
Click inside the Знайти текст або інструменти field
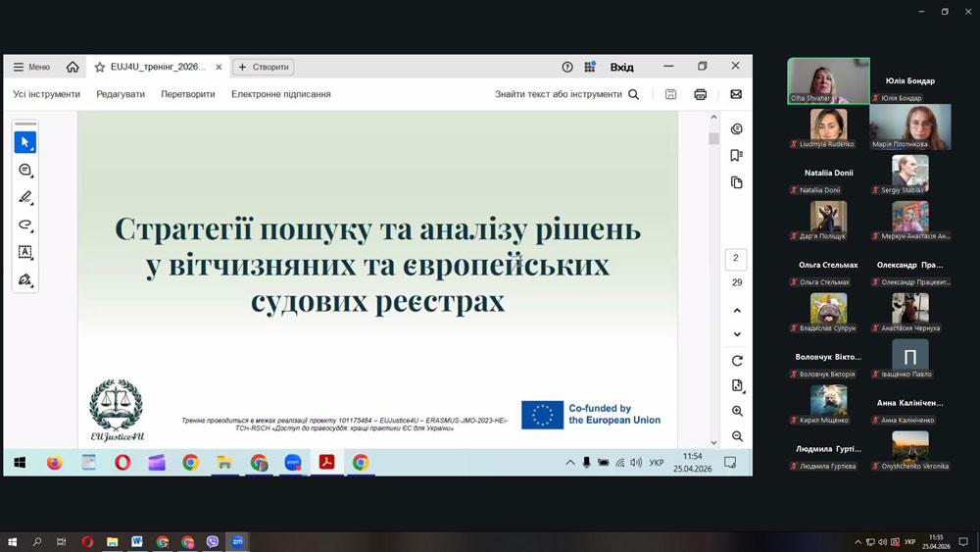click(559, 94)
